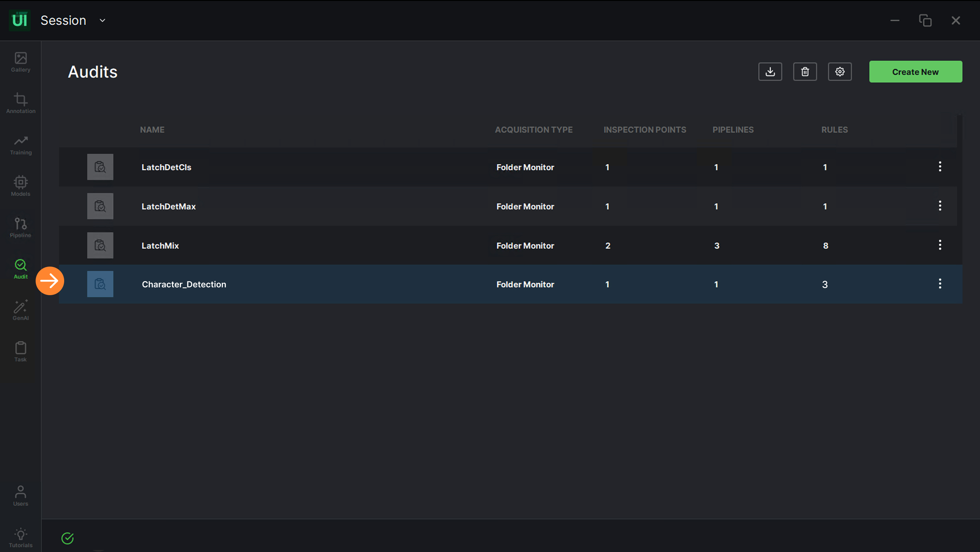The height and width of the screenshot is (552, 980).
Task: Open more options for LatchDetCls
Action: point(940,166)
